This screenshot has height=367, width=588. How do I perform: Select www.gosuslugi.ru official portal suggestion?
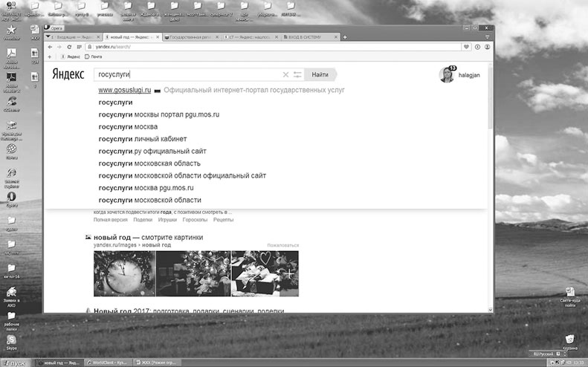pos(124,90)
